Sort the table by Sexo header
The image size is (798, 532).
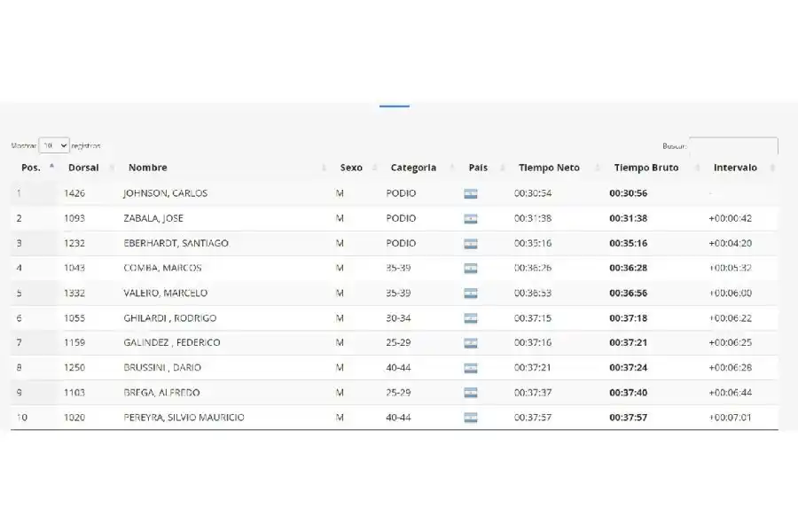coord(351,168)
